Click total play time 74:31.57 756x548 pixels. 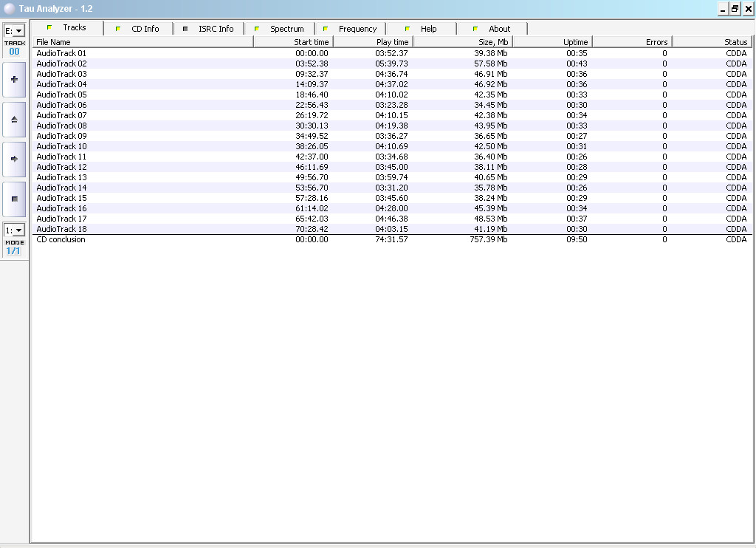pyautogui.click(x=391, y=240)
